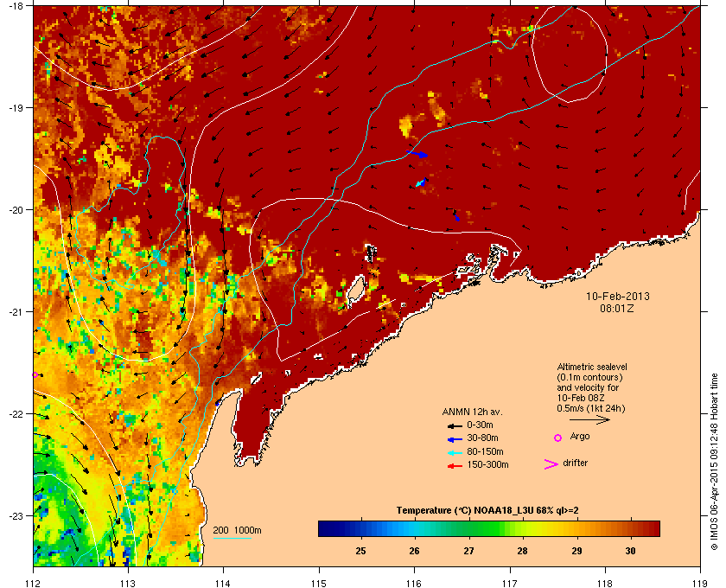The height and width of the screenshot is (588, 726).
Task: Click the 'drifter' legend label
Action: (575, 463)
